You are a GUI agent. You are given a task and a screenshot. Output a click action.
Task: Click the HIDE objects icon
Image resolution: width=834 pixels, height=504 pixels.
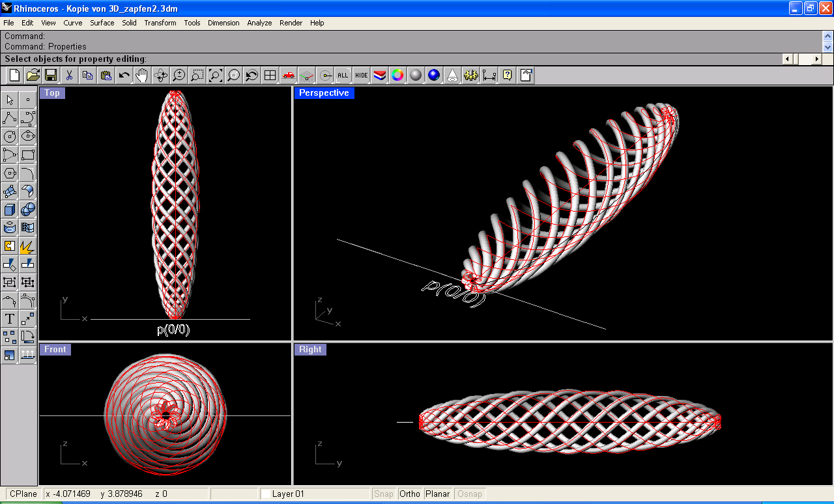pos(361,76)
